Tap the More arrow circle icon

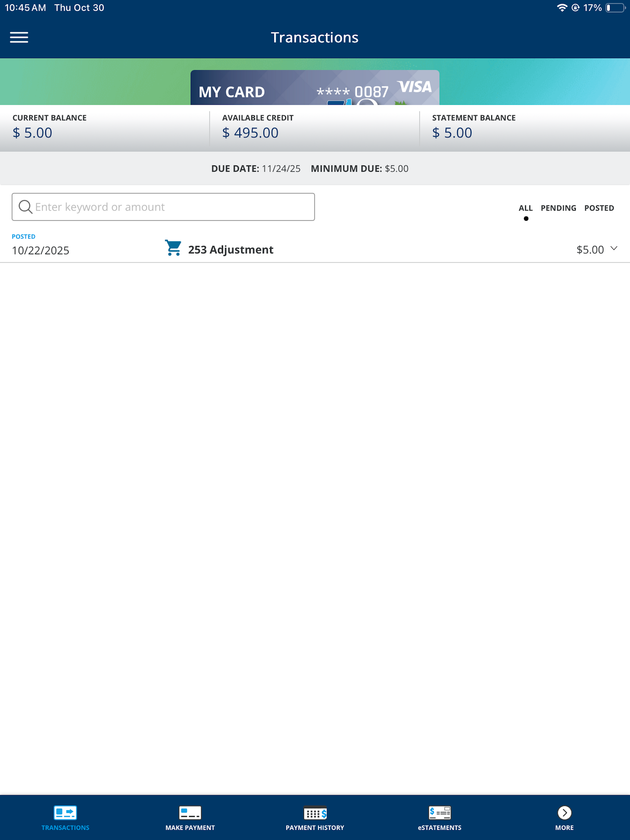click(x=565, y=813)
